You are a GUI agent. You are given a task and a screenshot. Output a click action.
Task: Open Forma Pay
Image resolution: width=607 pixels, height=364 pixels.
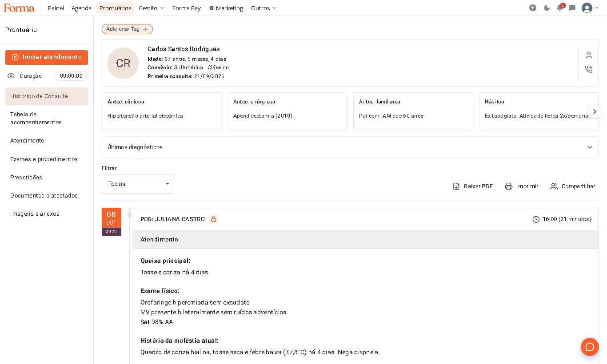point(187,8)
